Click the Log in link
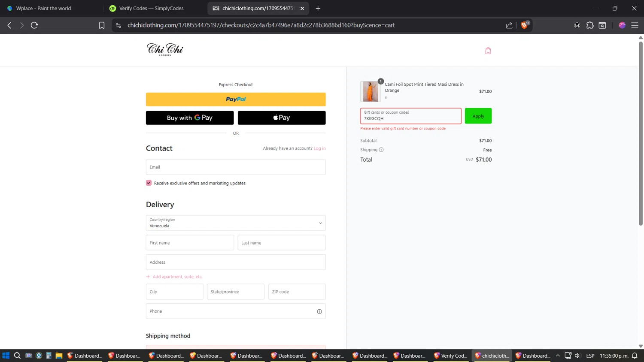The width and height of the screenshot is (644, 362). coord(319,148)
